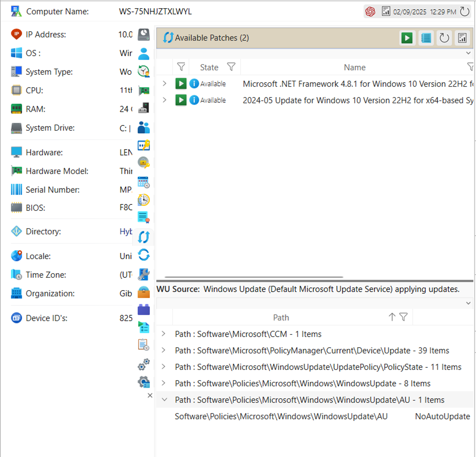Expand the Software\Microsoft\CCM path group
The height and width of the screenshot is (457, 476).
click(x=164, y=334)
